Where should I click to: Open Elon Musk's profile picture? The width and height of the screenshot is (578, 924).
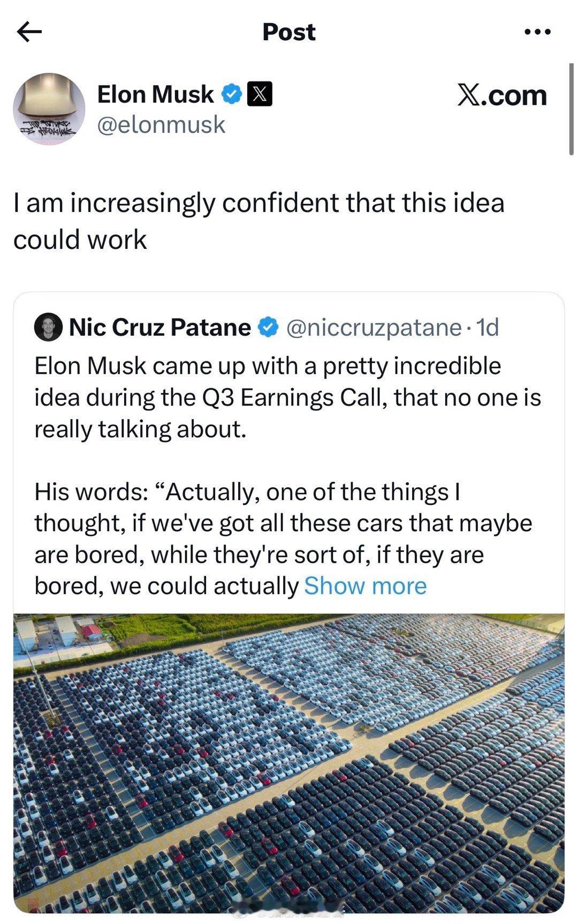coord(49,109)
